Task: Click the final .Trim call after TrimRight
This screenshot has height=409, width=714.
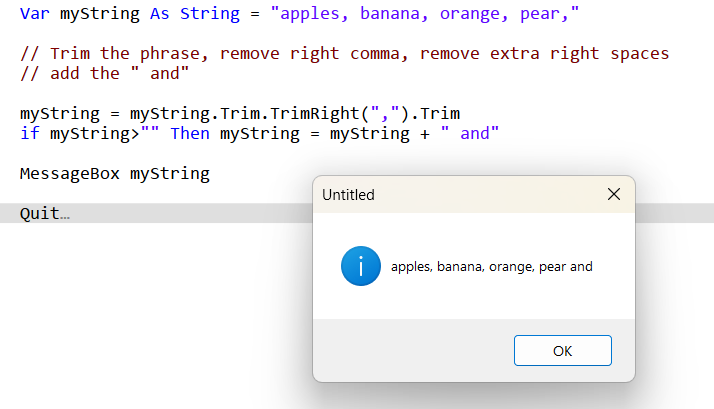Action: 434,114
